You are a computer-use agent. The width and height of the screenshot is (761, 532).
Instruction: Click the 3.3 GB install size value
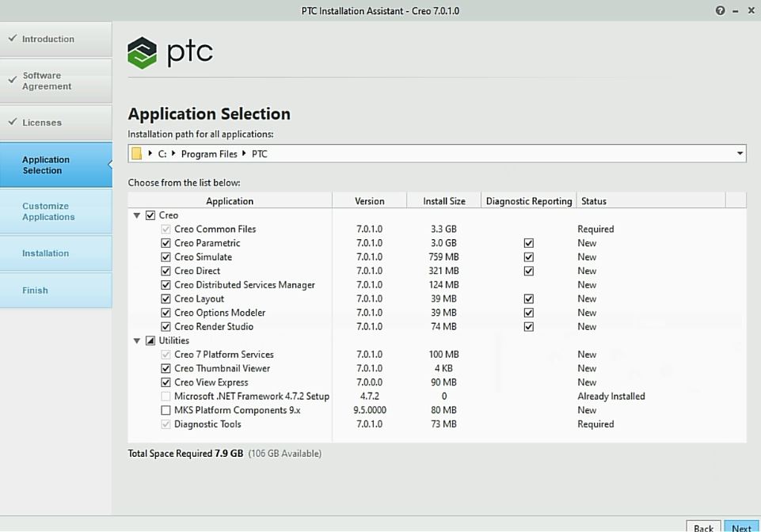[443, 229]
